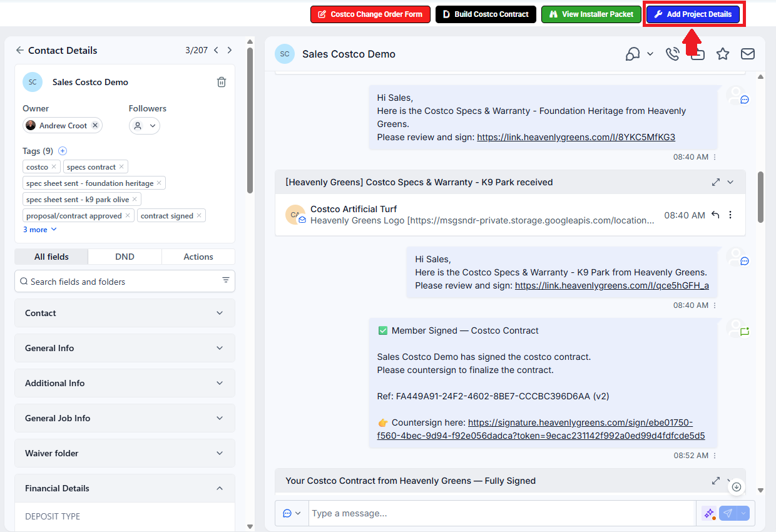Image resolution: width=776 pixels, height=532 pixels.
Task: Open field filter options icon
Action: click(226, 280)
